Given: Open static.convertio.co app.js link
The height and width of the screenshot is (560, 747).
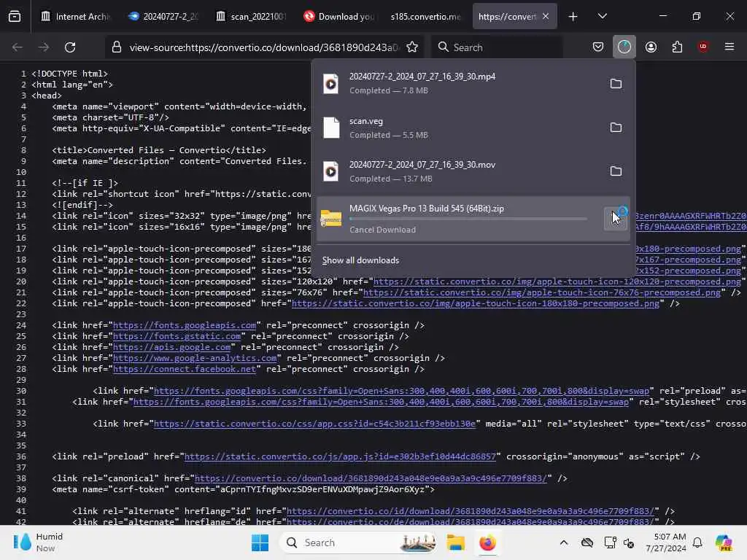Looking at the screenshot, I should coord(340,456).
